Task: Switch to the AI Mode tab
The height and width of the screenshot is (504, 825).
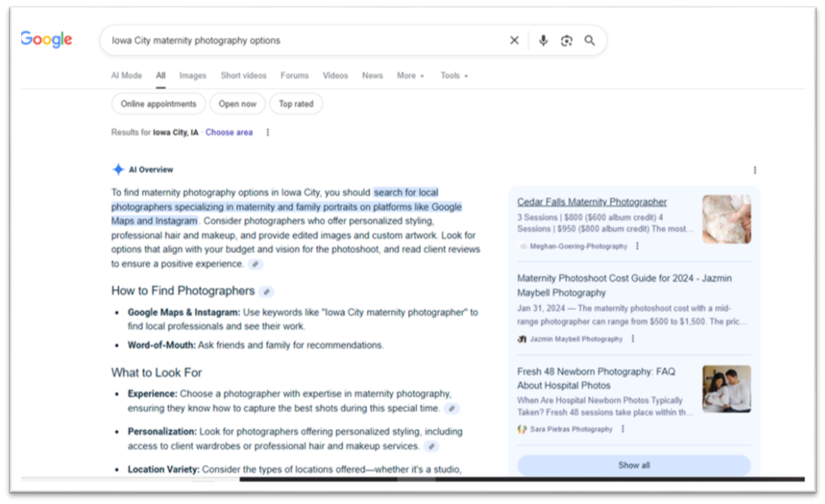Action: [126, 76]
